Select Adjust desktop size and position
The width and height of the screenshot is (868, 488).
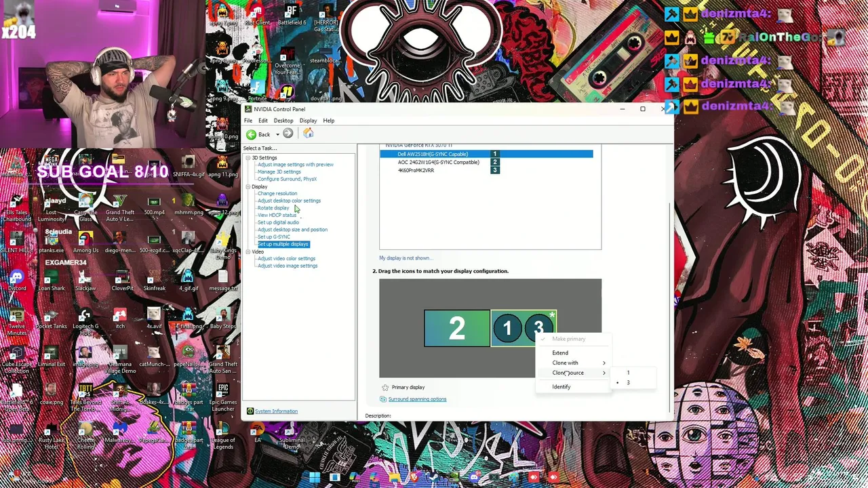point(292,230)
